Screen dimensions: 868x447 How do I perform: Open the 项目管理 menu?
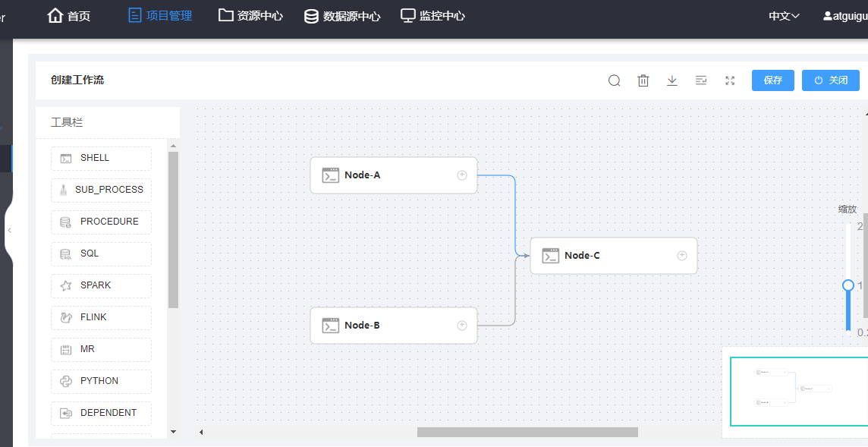click(x=160, y=16)
